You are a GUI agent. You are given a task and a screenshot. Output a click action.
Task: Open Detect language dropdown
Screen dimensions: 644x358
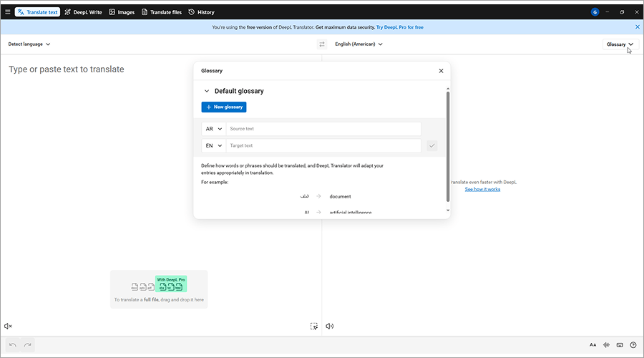pyautogui.click(x=29, y=44)
